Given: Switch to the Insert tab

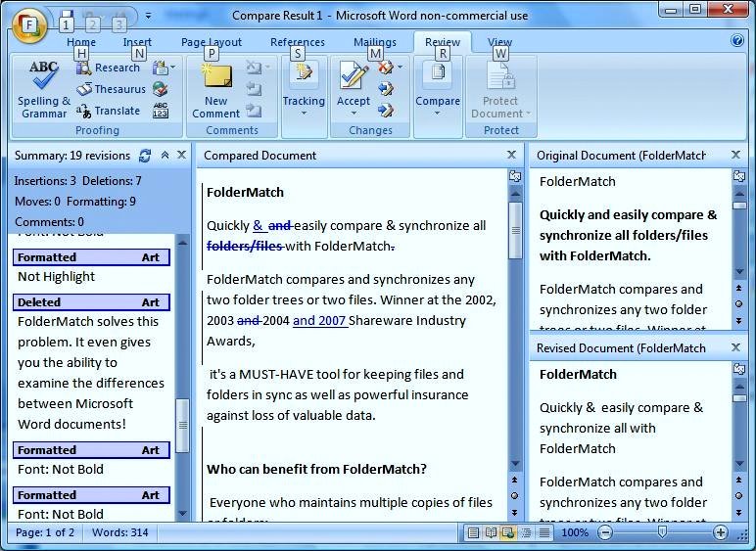Looking at the screenshot, I should (x=137, y=42).
